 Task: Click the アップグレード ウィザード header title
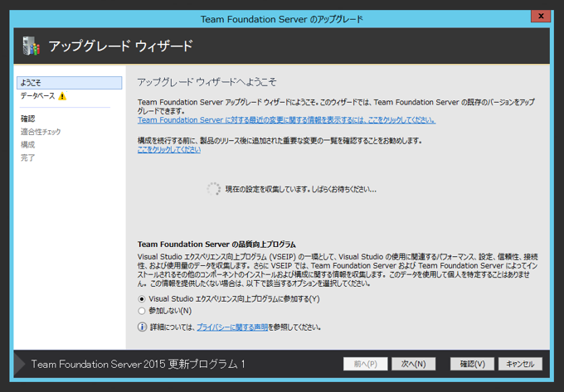coord(120,46)
